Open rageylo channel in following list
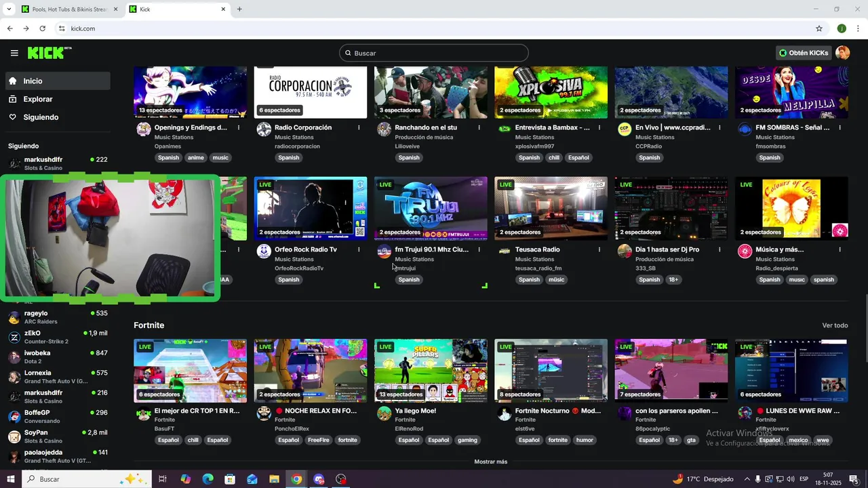The width and height of the screenshot is (868, 488). (58, 317)
